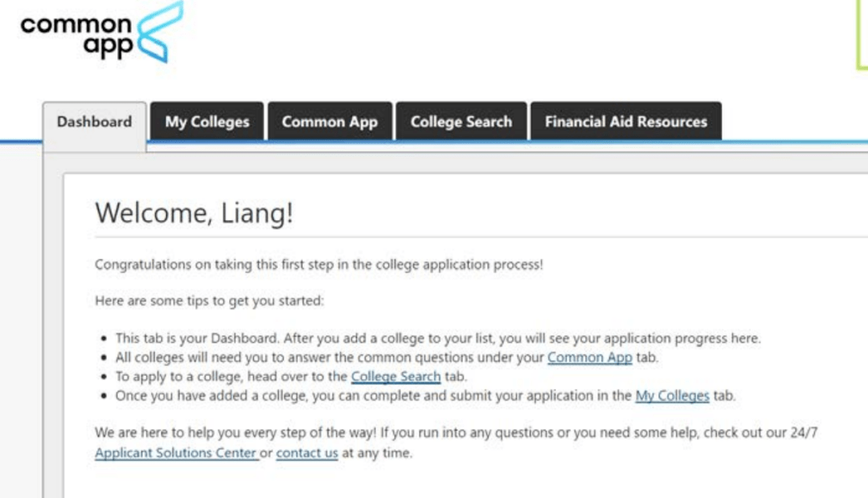Click the "common app" logo wordmark
The image size is (868, 498).
76,35
